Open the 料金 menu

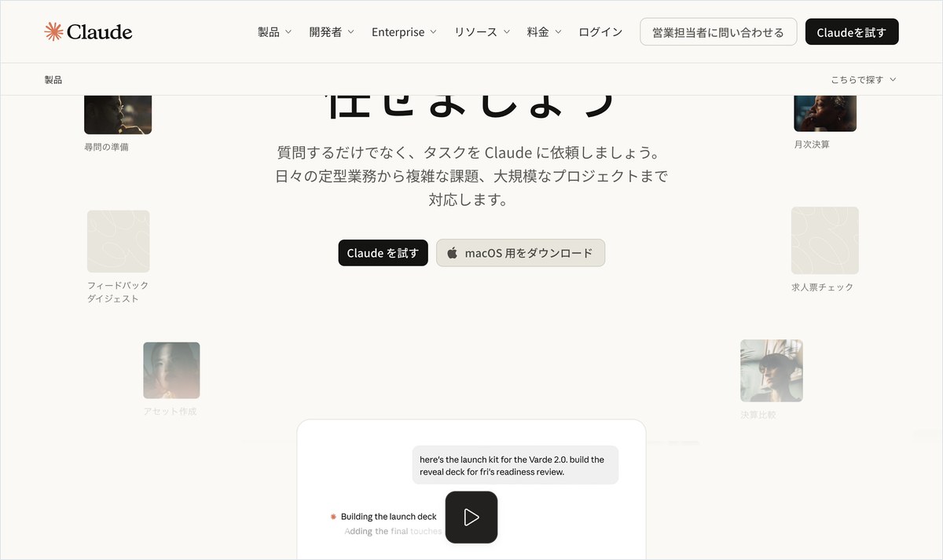tap(545, 32)
